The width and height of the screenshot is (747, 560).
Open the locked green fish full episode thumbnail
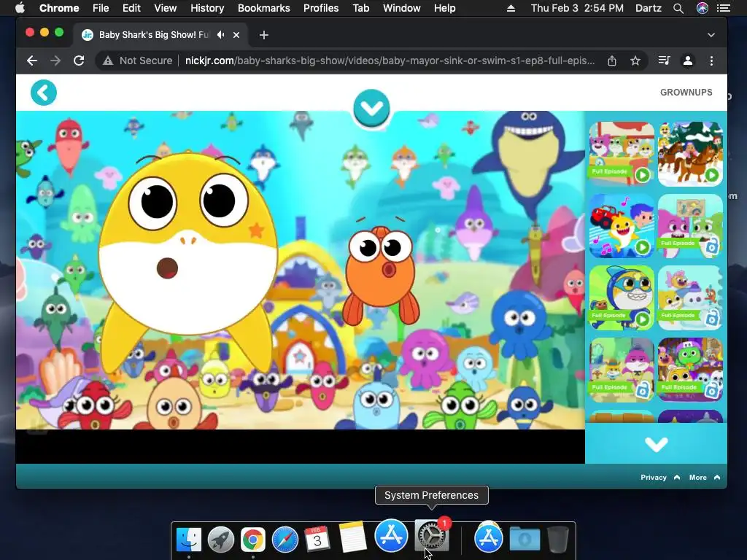coord(690,370)
